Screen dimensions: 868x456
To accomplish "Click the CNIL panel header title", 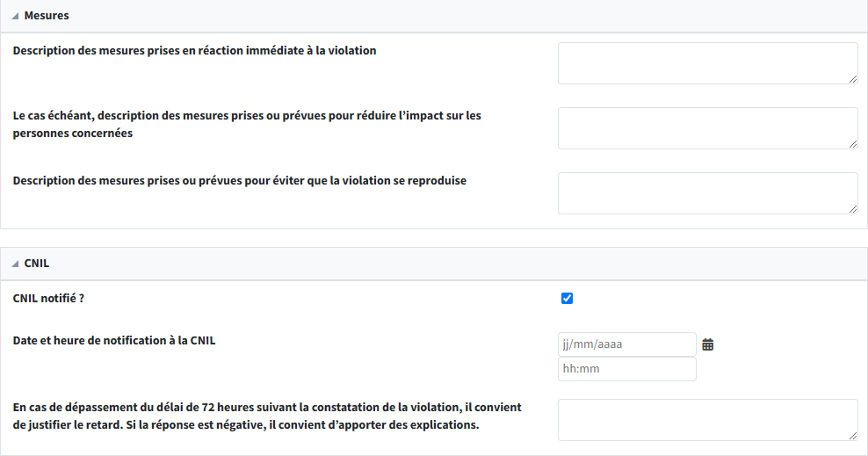I will click(37, 263).
